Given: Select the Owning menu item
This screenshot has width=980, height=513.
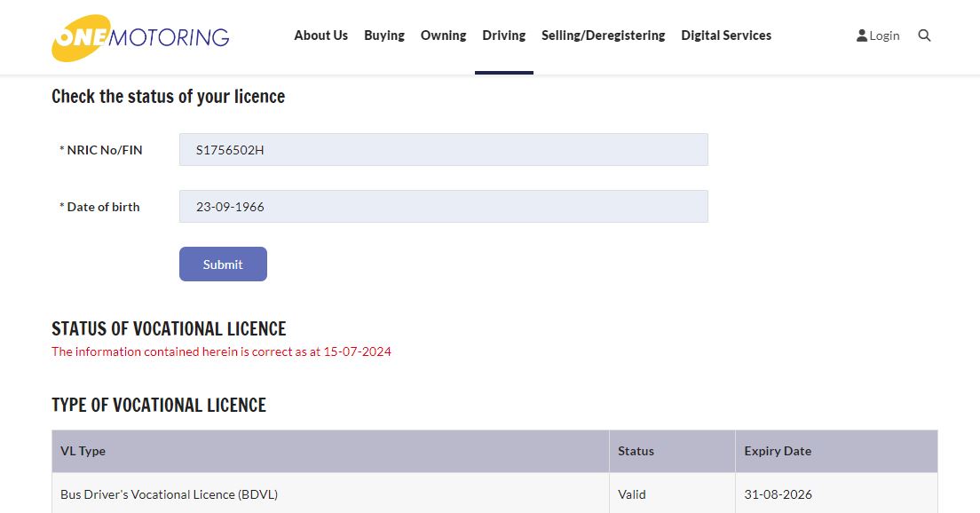Looking at the screenshot, I should pos(443,36).
